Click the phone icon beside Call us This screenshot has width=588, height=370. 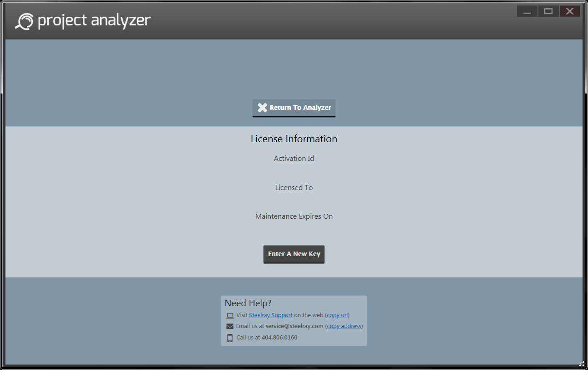pyautogui.click(x=230, y=338)
